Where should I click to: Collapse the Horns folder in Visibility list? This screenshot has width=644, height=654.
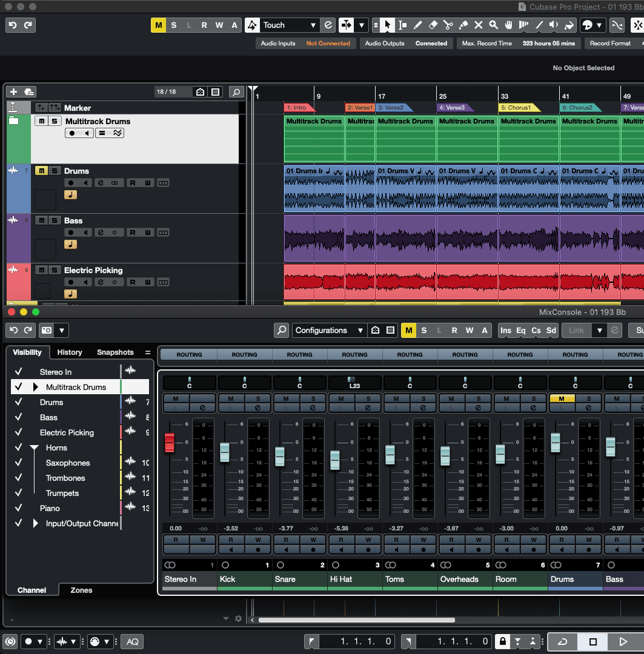[35, 448]
